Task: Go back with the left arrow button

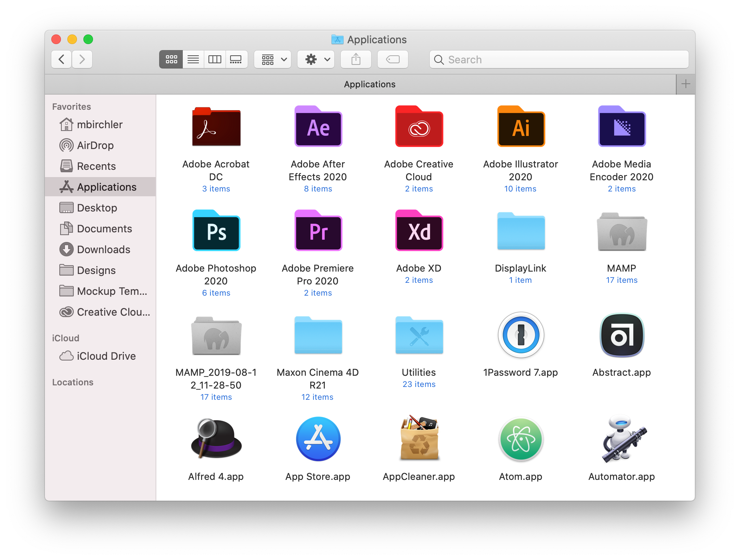Action: [61, 60]
